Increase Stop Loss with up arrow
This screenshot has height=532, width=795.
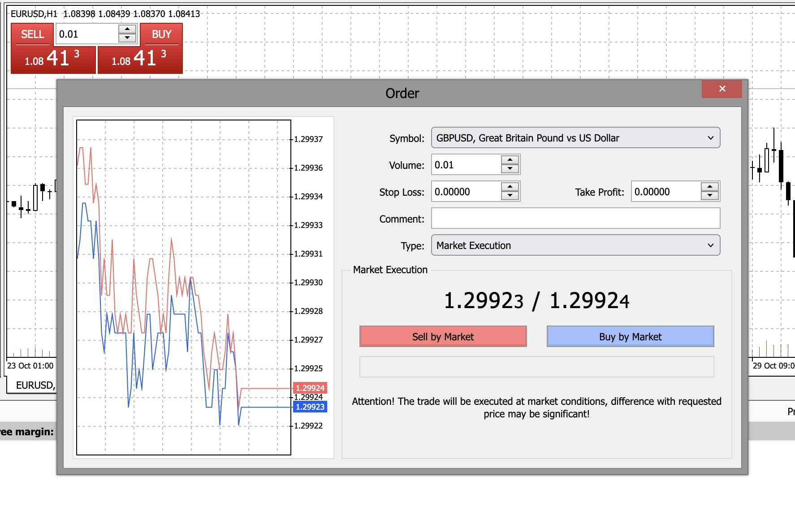[x=510, y=187]
